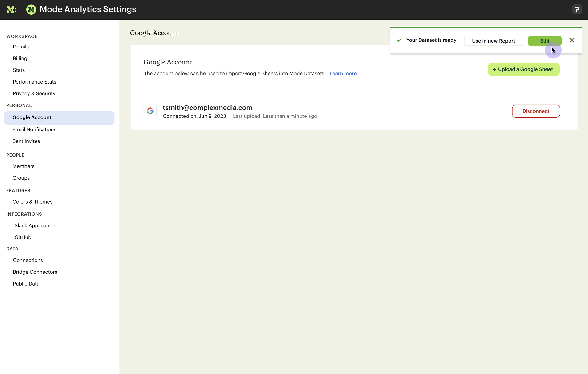Navigate to Members page
This screenshot has height=374, width=588.
click(24, 166)
